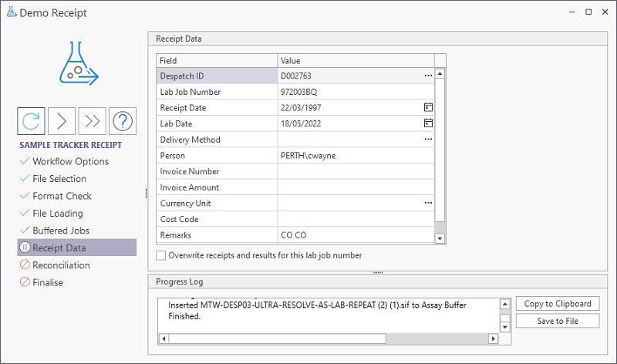Enable overwrite receipts and results checkbox
Screen dimensions: 617x364
click(160, 255)
